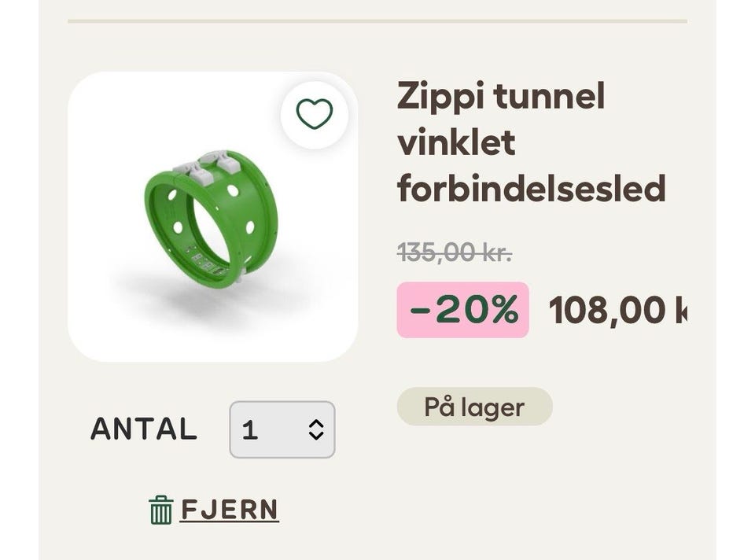Click the trash can icon
The height and width of the screenshot is (560, 755).
click(160, 510)
